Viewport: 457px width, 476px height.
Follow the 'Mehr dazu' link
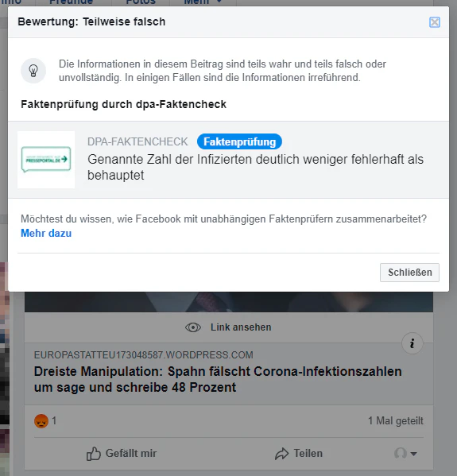point(46,233)
